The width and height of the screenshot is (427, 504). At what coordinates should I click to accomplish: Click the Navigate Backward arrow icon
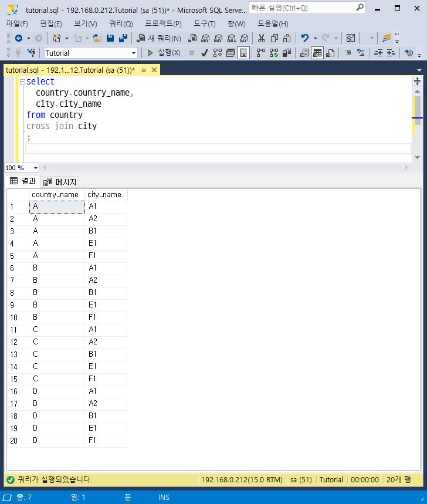tap(19, 38)
